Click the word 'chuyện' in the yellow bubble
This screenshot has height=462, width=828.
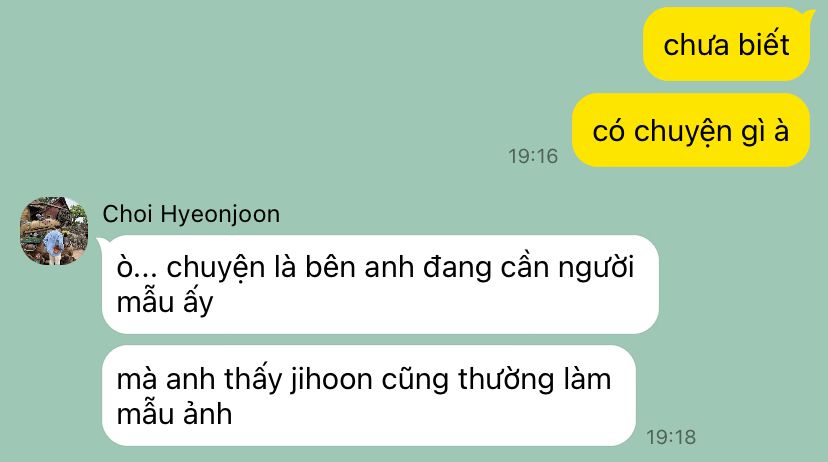682,132
